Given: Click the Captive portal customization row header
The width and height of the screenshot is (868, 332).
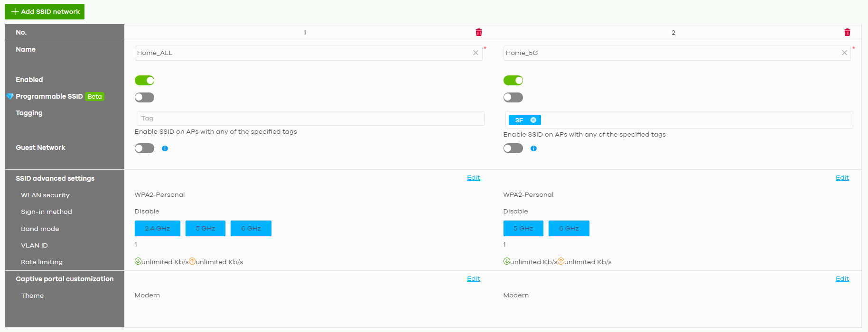Looking at the screenshot, I should [65, 279].
